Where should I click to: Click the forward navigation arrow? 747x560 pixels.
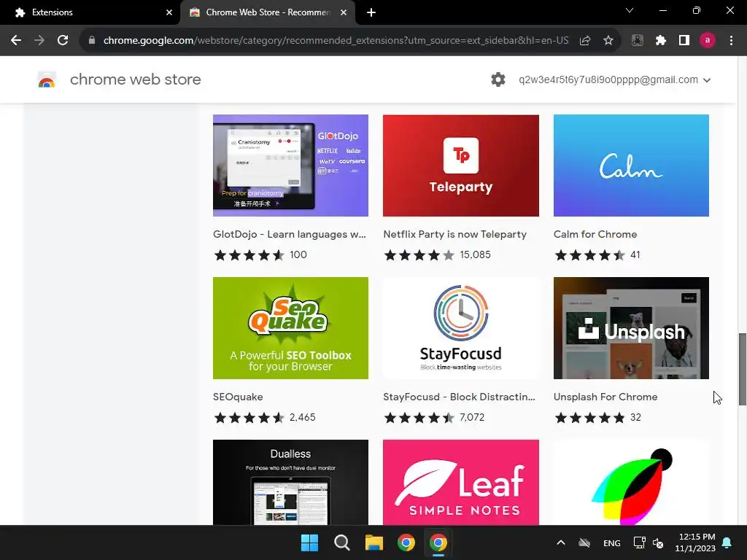coord(39,41)
